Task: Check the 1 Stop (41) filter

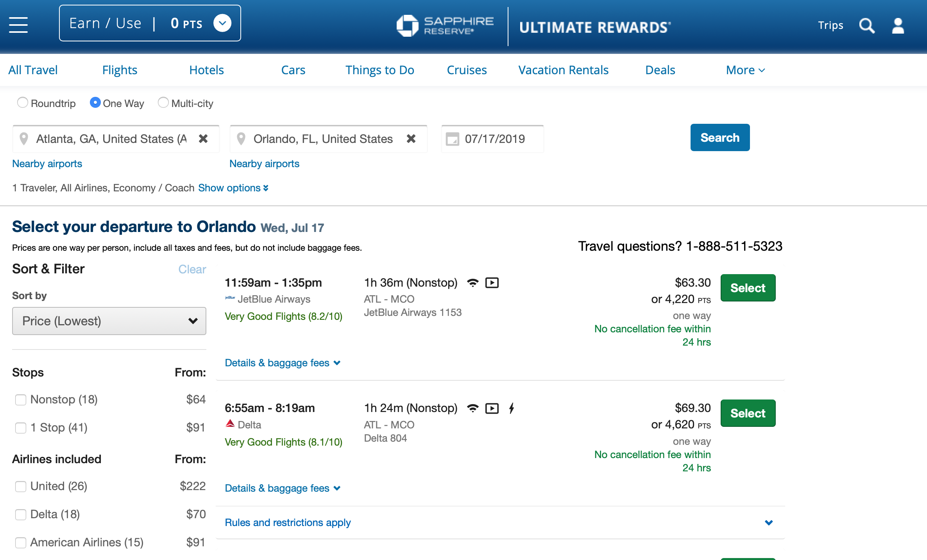Action: [x=21, y=428]
